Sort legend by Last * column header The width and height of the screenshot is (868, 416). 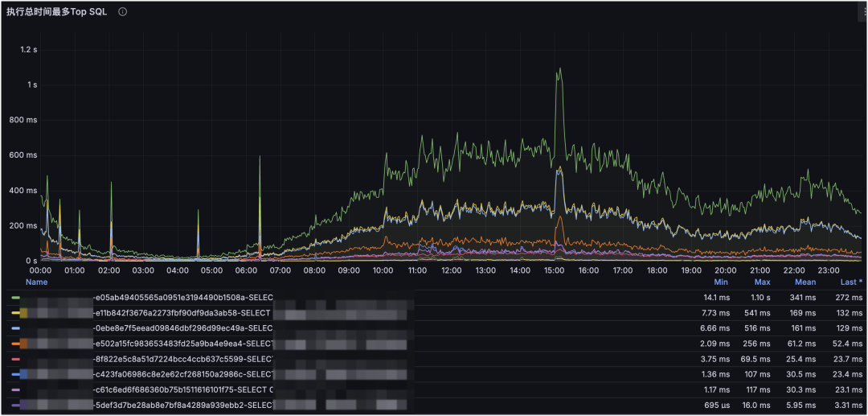(851, 282)
